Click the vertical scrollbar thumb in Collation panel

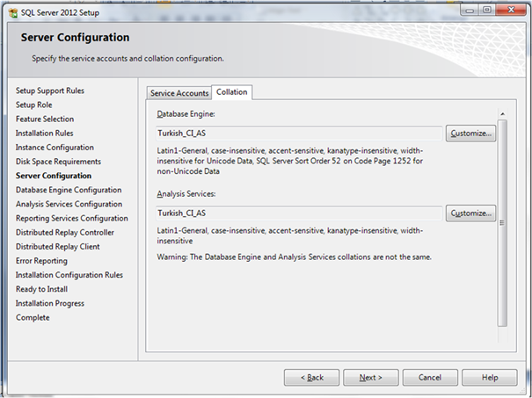[x=502, y=223]
